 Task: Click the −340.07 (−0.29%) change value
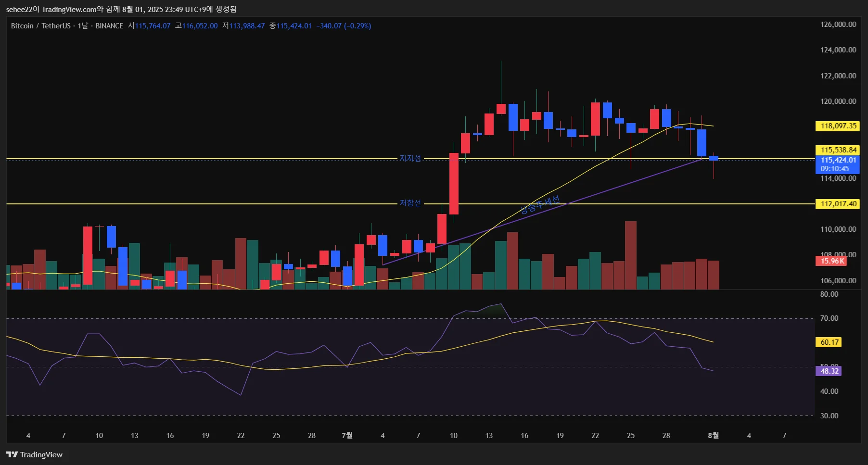pos(344,26)
